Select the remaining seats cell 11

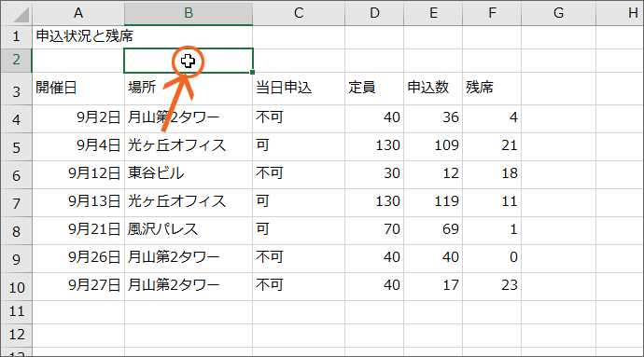[x=492, y=202]
